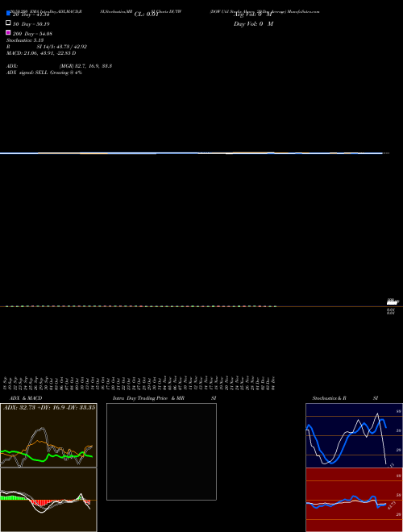Open the ADX indicator chart panel
This screenshot has height=532, width=403.
pos(48,435)
